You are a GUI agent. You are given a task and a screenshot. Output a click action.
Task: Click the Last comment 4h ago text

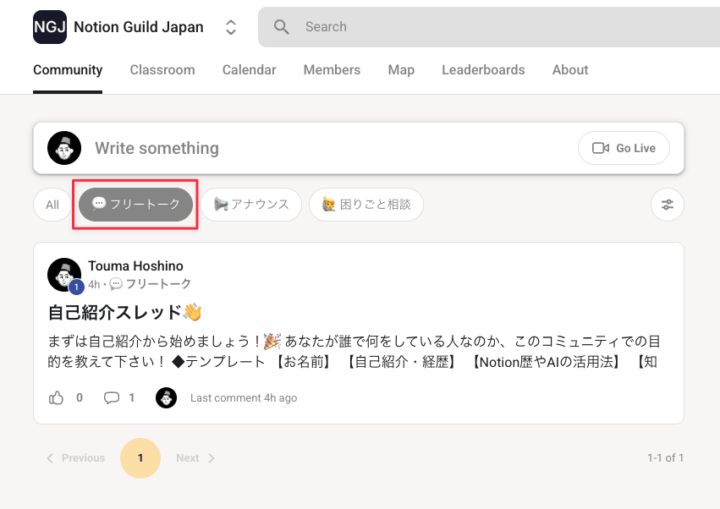[x=243, y=398]
